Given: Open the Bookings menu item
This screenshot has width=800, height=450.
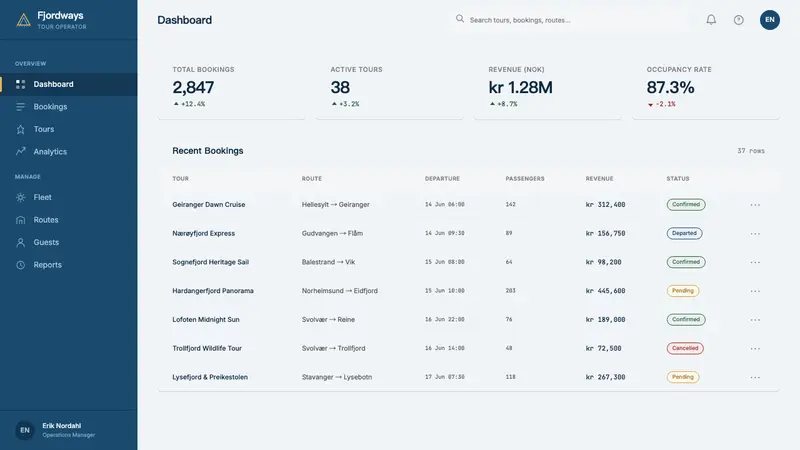Looking at the screenshot, I should tap(68, 107).
